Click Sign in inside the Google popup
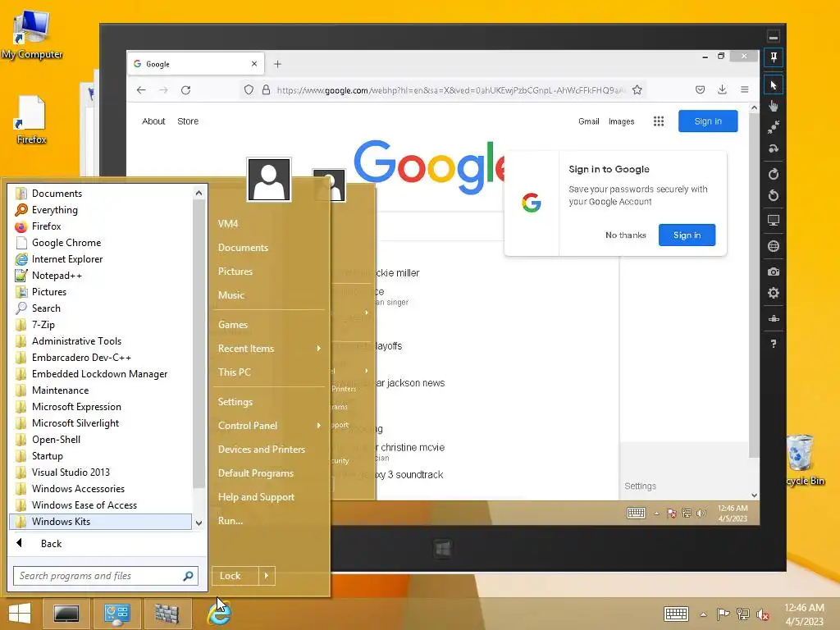This screenshot has width=840, height=630. click(687, 235)
